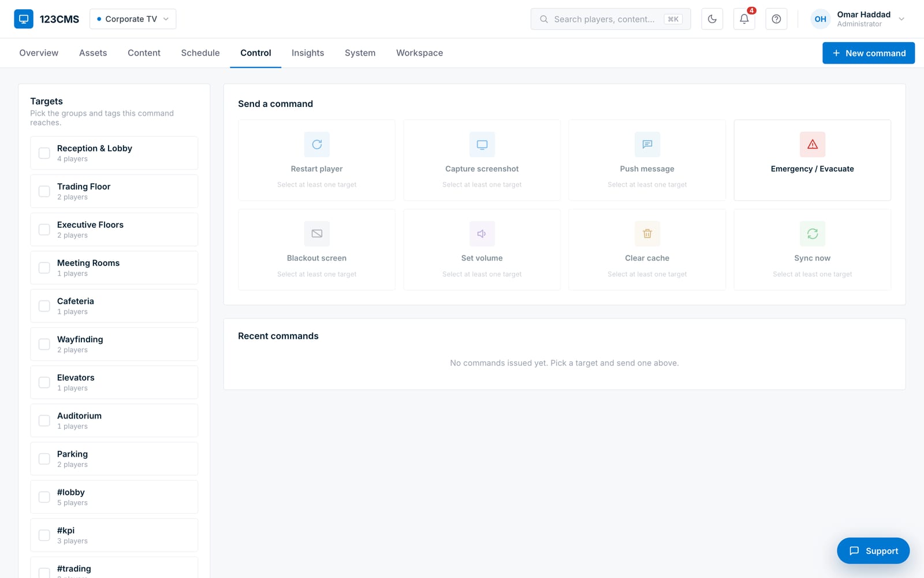This screenshot has height=578, width=924.
Task: Click in the Search players input field
Action: (610, 19)
